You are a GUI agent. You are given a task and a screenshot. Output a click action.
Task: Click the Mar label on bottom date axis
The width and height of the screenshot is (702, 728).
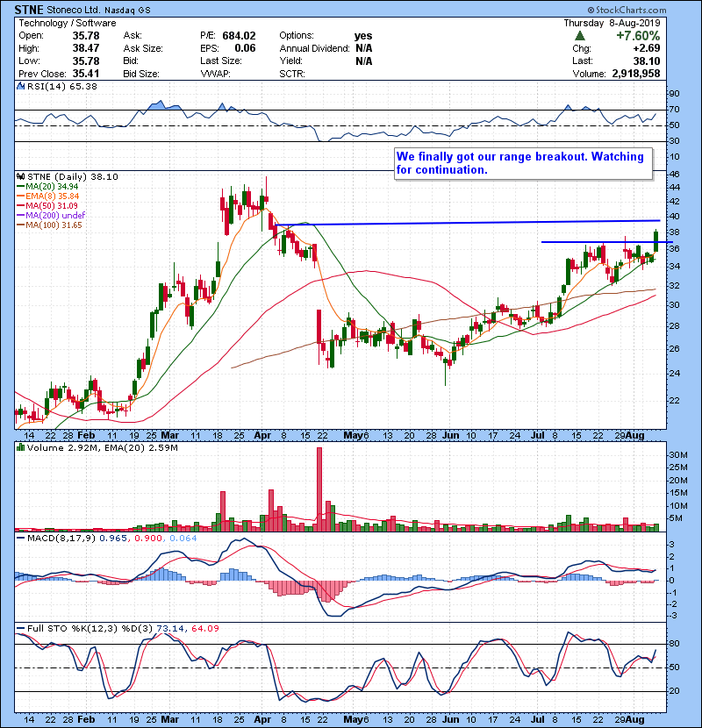[x=169, y=719]
